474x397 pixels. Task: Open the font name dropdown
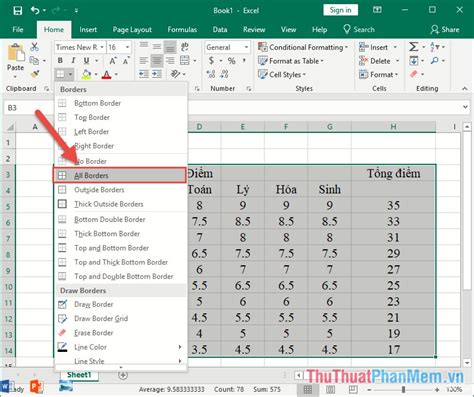pos(102,47)
